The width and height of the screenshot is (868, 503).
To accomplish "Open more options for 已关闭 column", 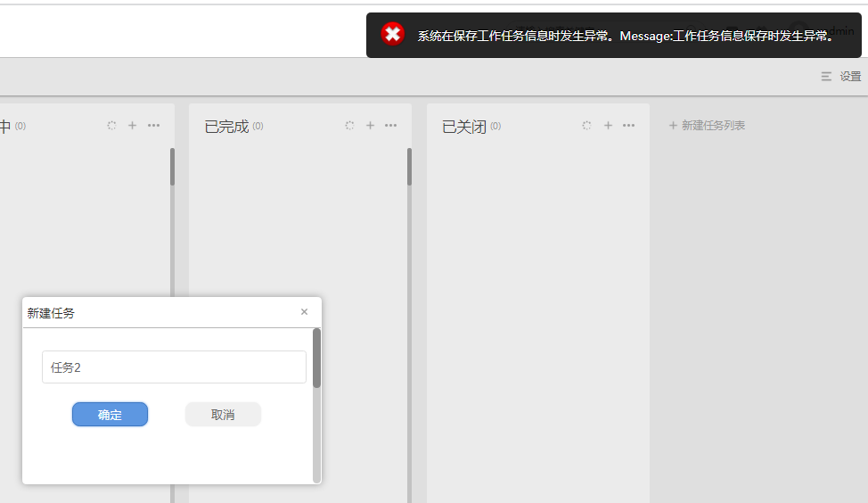I will pyautogui.click(x=628, y=125).
